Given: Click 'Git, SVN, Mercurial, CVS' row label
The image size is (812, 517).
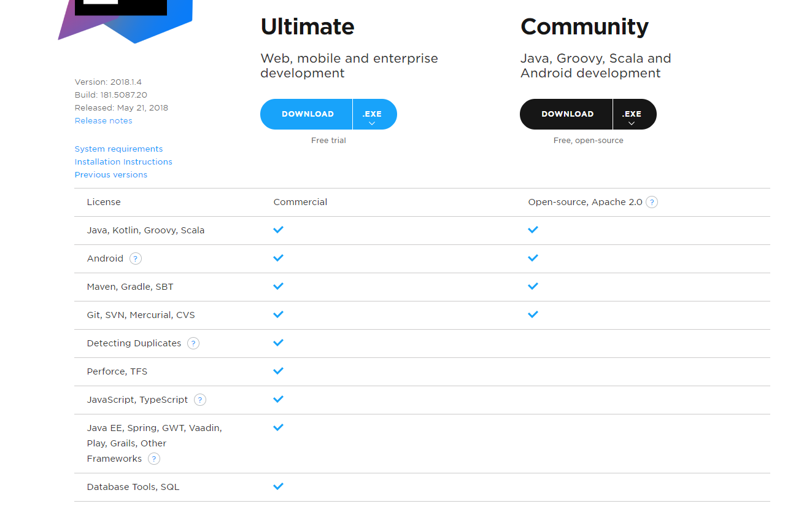Looking at the screenshot, I should [x=141, y=315].
